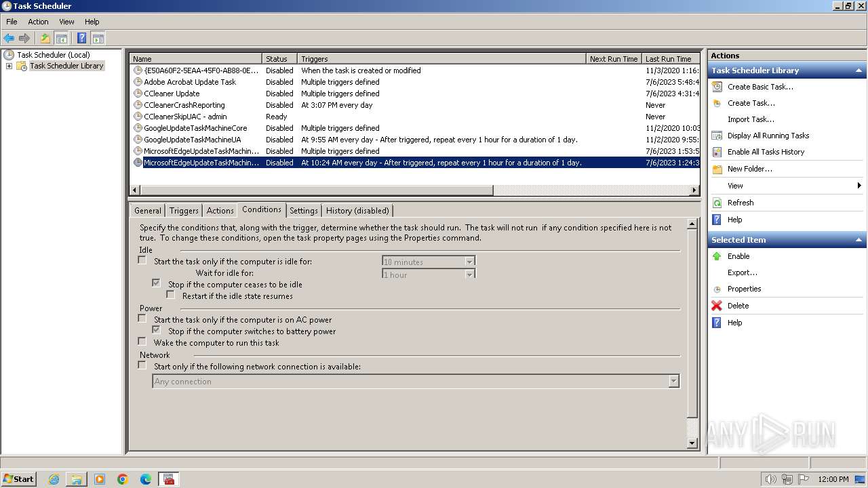The image size is (868, 488).
Task: Open Microsoft Edge from the taskbar
Action: click(146, 479)
